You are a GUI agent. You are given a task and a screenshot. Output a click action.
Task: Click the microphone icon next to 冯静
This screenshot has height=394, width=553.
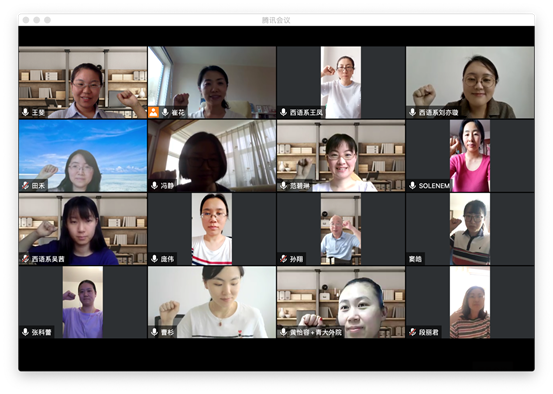point(154,185)
